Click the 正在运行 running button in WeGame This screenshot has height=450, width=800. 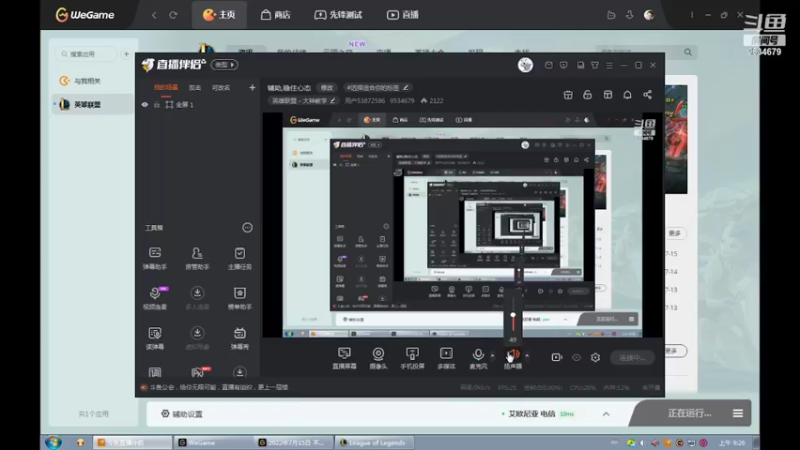[689, 413]
